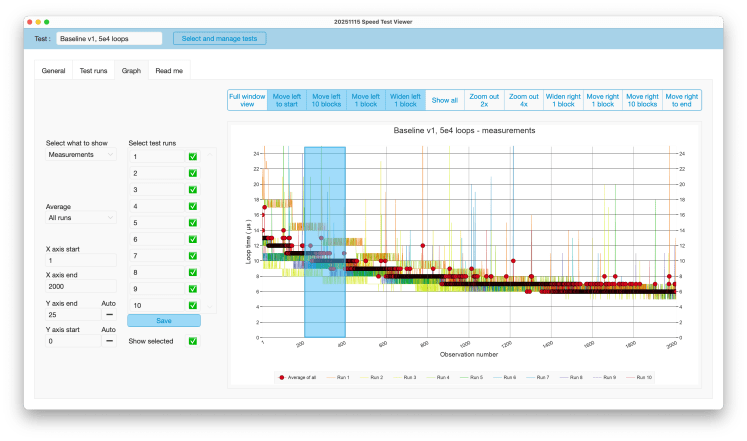Toggle the checkbox for test run 5
This screenshot has height=441, width=747.
(x=193, y=223)
